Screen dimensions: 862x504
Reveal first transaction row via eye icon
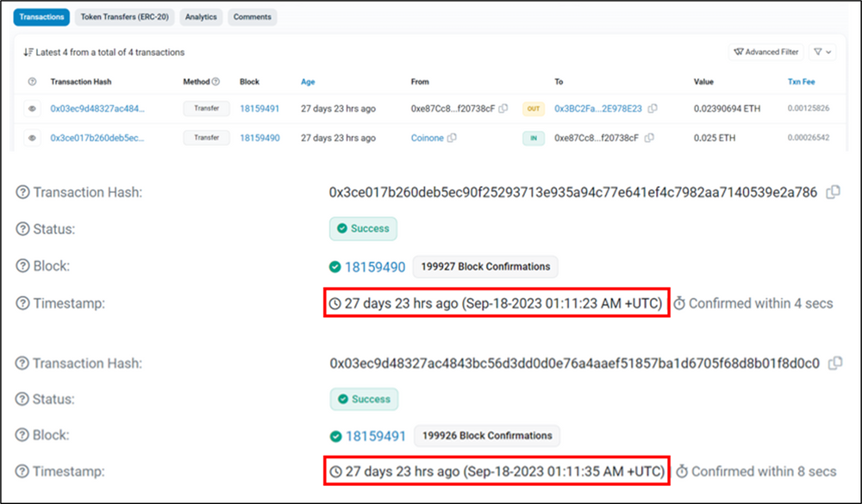pyautogui.click(x=32, y=109)
